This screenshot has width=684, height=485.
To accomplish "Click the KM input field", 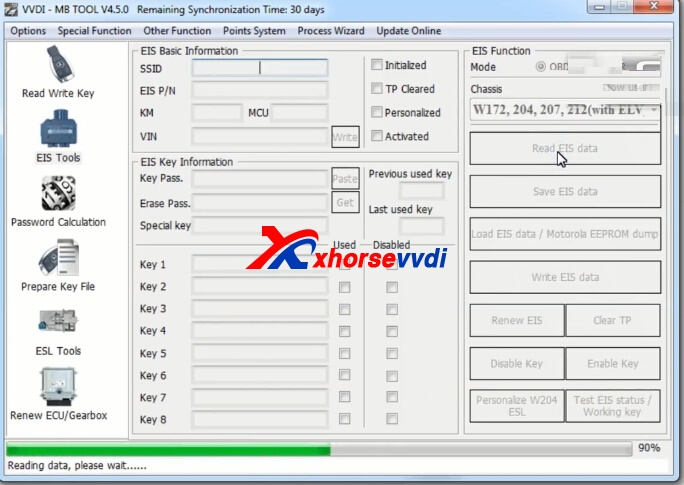I will [217, 113].
